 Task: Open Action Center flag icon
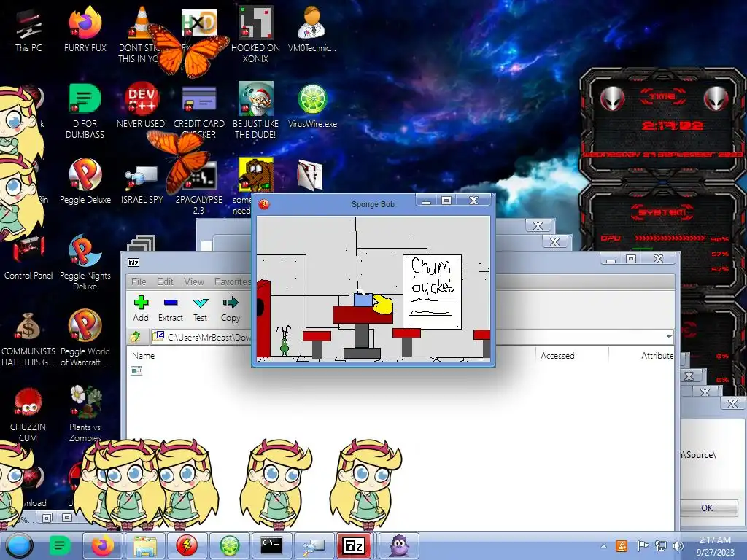coord(642,545)
